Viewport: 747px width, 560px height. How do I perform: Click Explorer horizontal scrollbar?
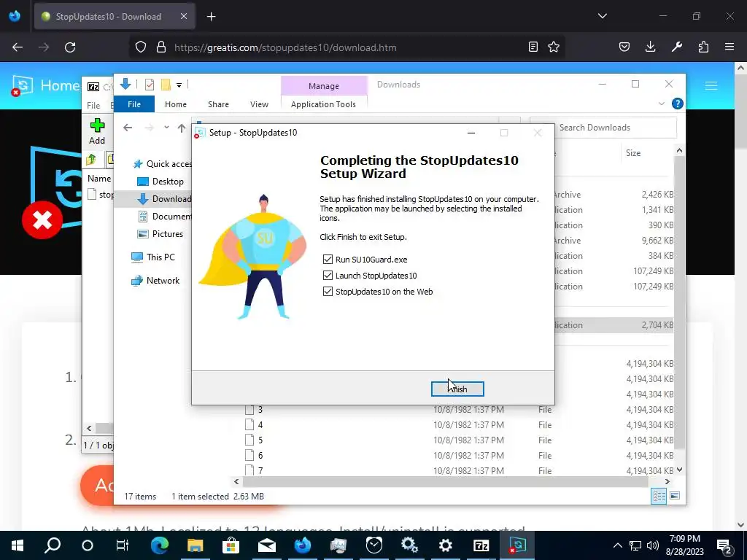[x=446, y=481]
